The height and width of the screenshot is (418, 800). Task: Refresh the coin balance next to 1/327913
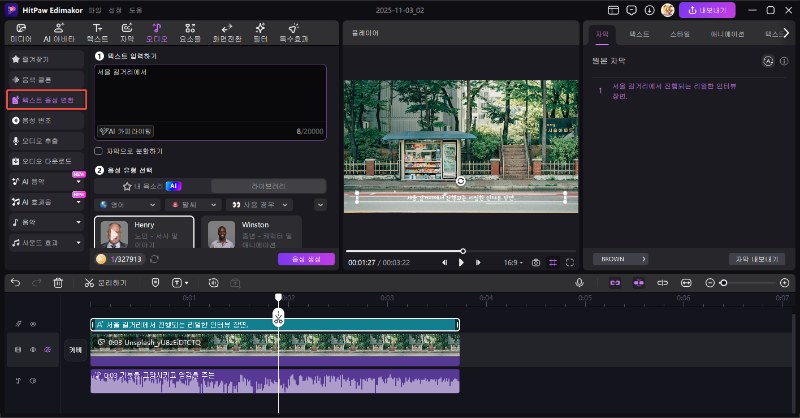click(x=155, y=259)
